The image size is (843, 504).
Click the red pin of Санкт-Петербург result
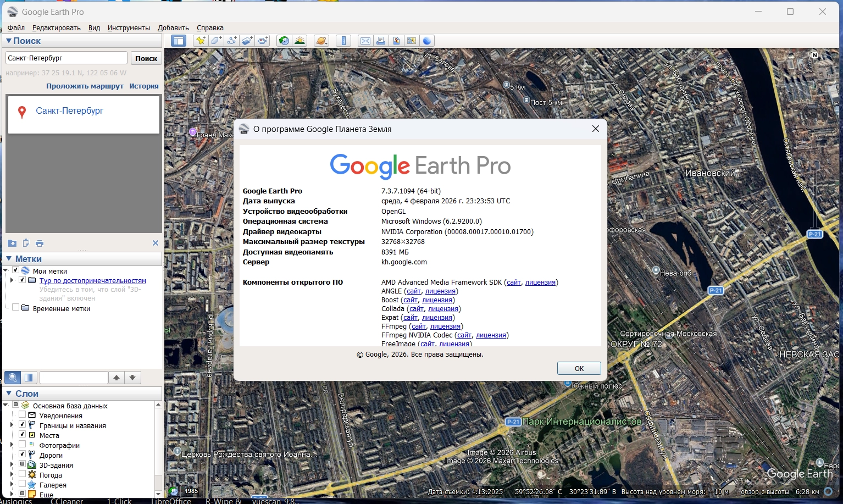(x=22, y=113)
